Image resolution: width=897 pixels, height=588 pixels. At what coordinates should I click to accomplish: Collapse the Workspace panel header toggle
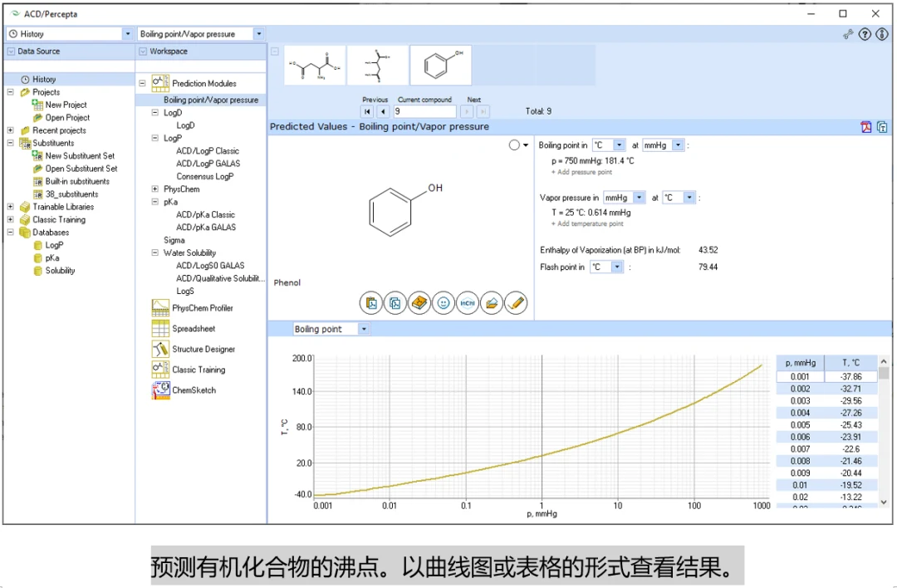[143, 51]
